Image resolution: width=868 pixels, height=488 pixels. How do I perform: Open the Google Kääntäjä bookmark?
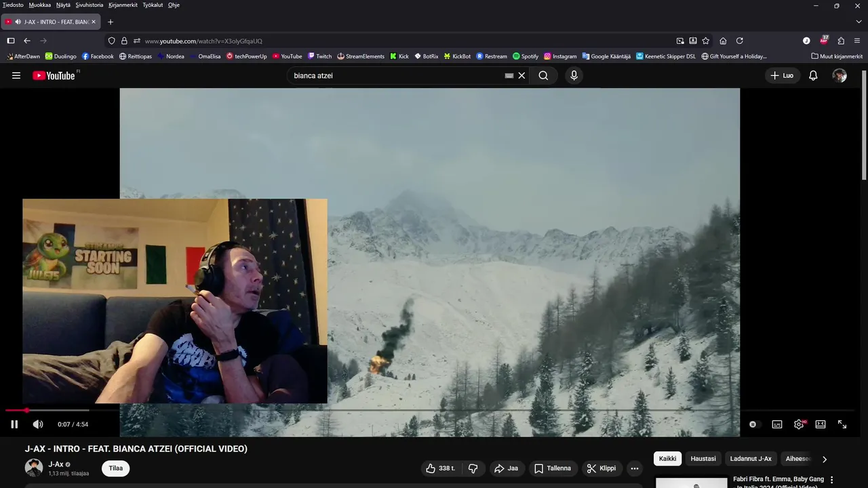coord(606,56)
